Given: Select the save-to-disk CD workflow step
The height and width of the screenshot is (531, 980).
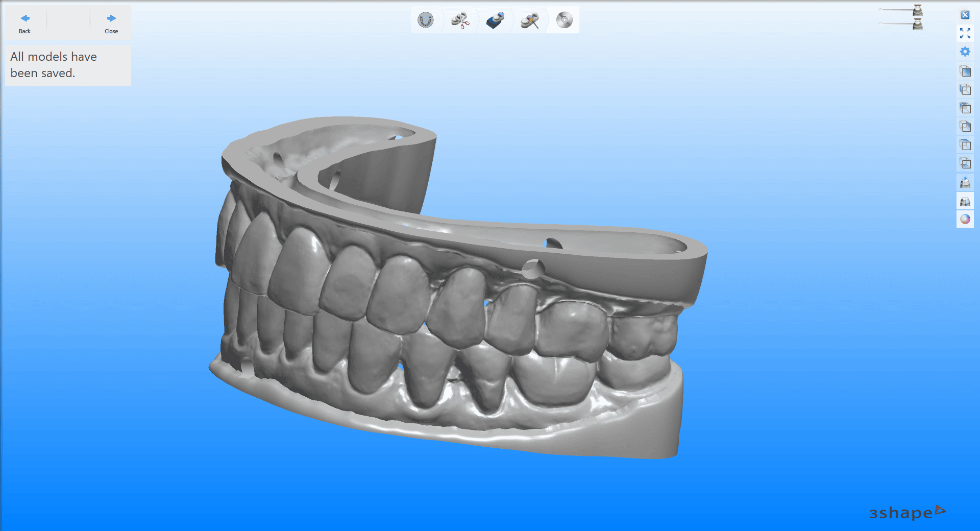Looking at the screenshot, I should (563, 19).
